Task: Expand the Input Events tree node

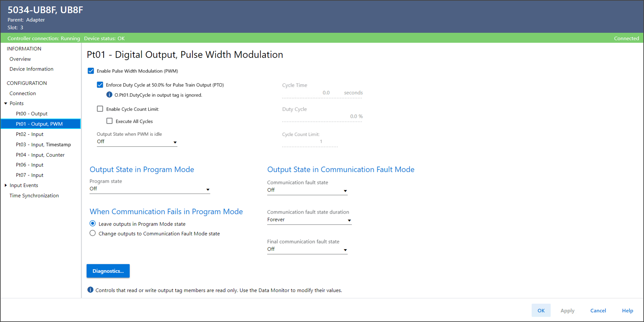Action: (6, 185)
